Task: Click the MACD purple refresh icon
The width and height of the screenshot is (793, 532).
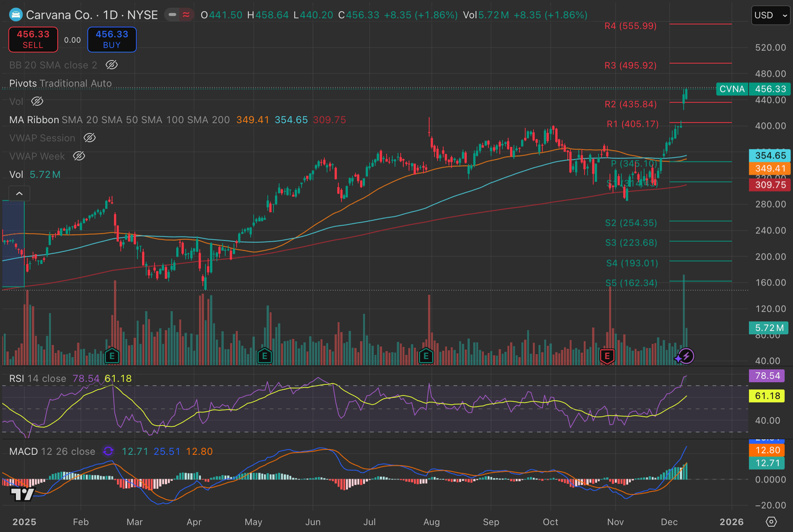Action: pyautogui.click(x=108, y=451)
